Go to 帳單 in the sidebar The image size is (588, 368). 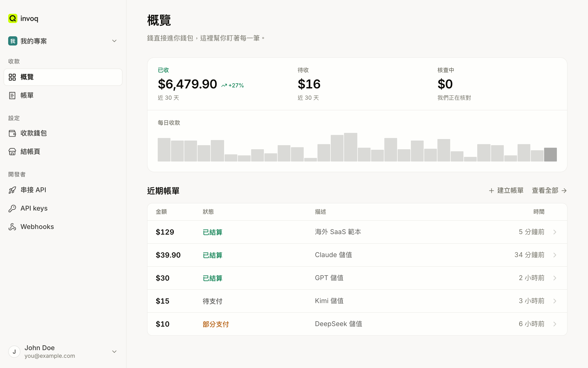pos(63,96)
